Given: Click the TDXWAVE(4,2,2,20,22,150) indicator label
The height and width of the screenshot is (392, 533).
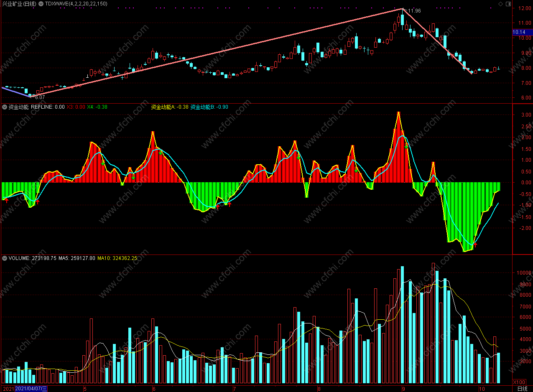Looking at the screenshot, I should (76, 4).
